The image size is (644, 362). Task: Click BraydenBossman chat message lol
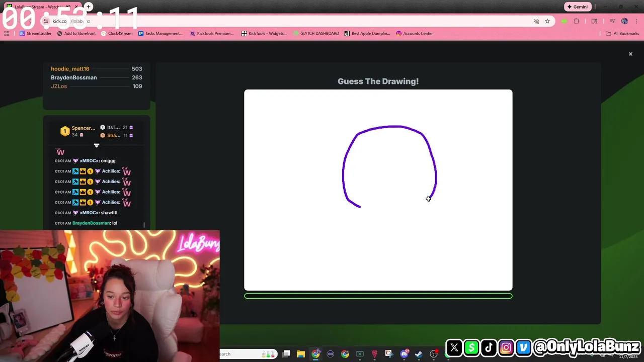(86, 223)
